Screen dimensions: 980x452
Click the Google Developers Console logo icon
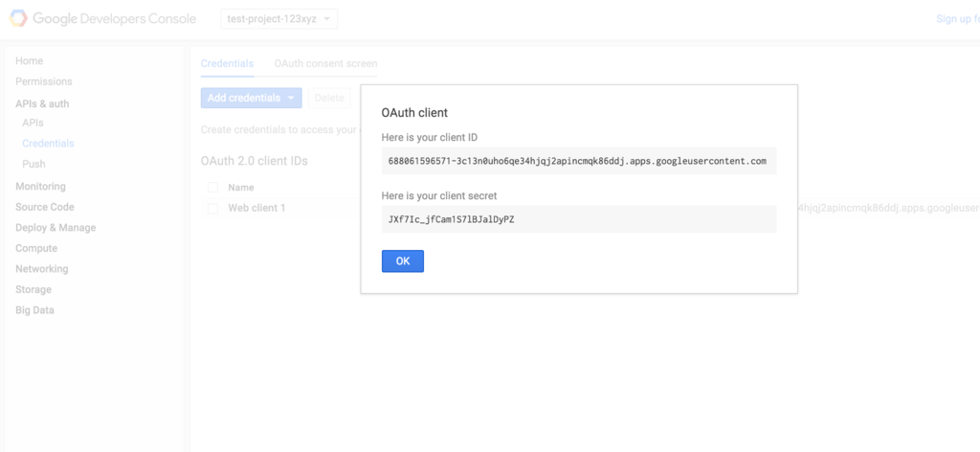[16, 18]
